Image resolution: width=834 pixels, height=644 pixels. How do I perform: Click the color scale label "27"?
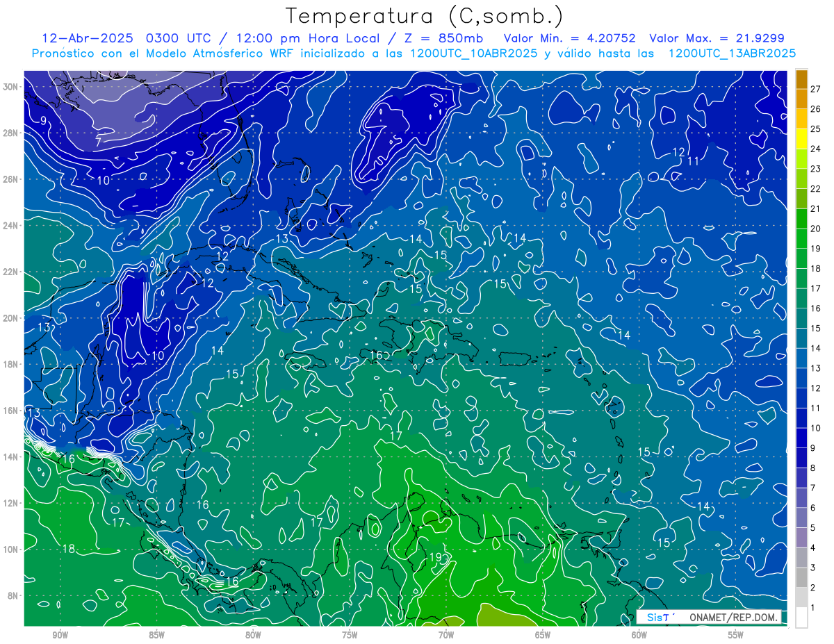tap(816, 89)
